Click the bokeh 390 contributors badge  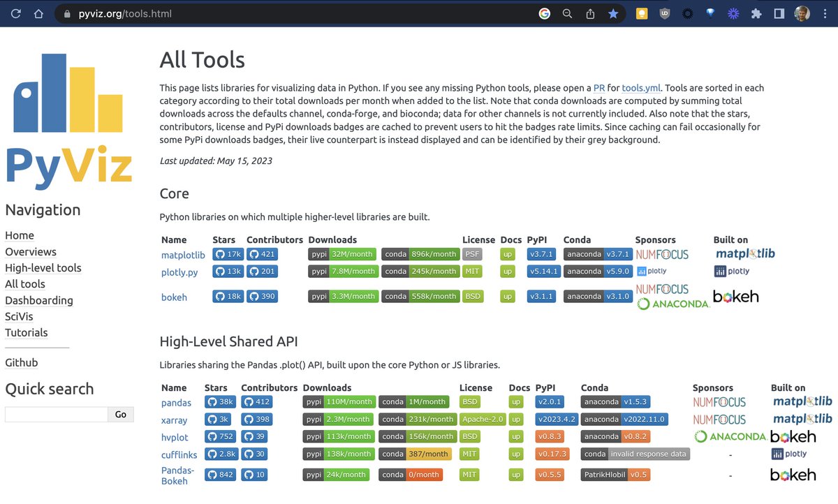[x=263, y=296]
